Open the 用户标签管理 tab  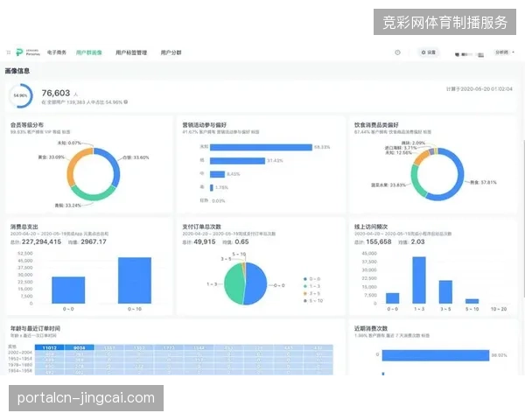point(131,52)
